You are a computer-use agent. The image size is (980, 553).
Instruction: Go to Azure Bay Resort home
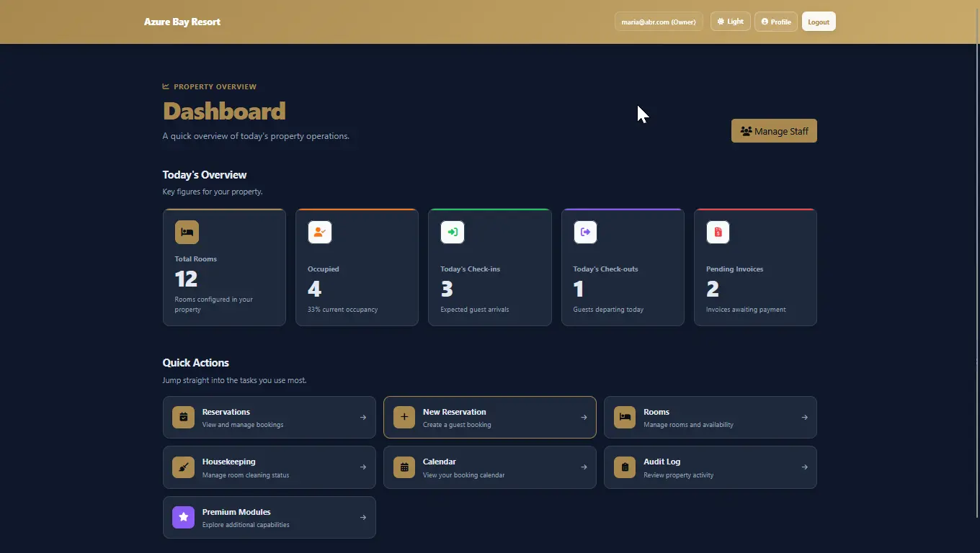(182, 22)
